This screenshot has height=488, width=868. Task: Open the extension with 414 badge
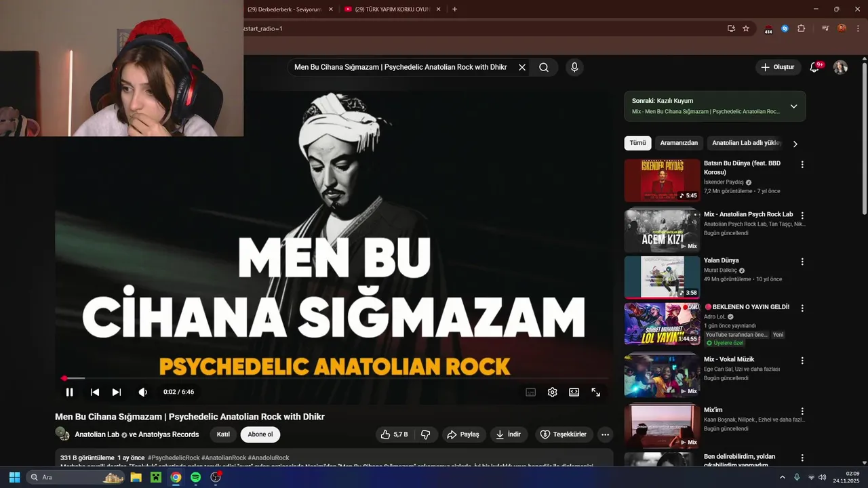pos(768,29)
